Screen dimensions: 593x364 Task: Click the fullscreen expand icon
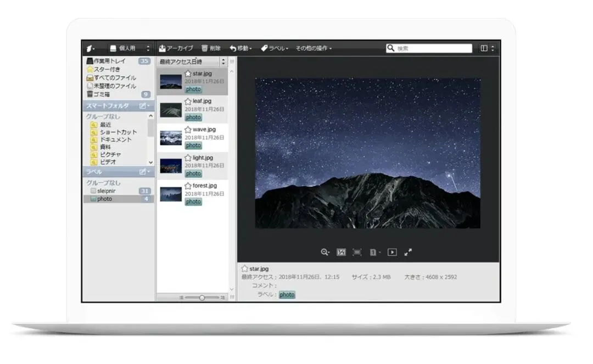408,252
